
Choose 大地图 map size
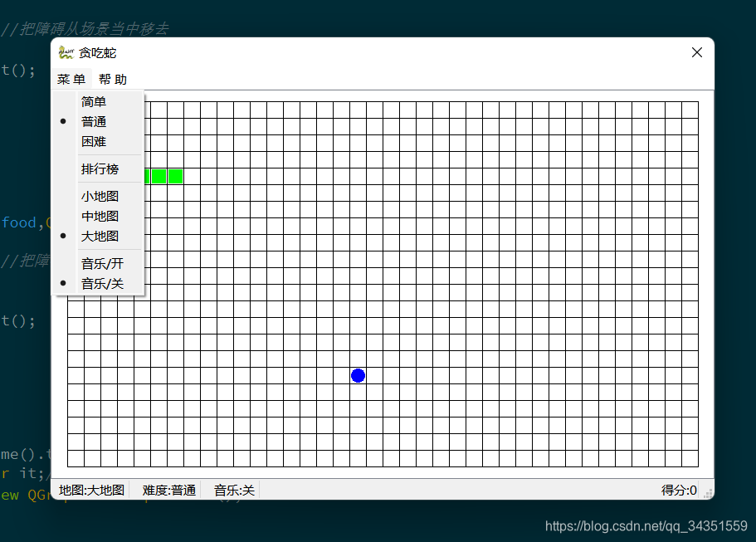[98, 236]
